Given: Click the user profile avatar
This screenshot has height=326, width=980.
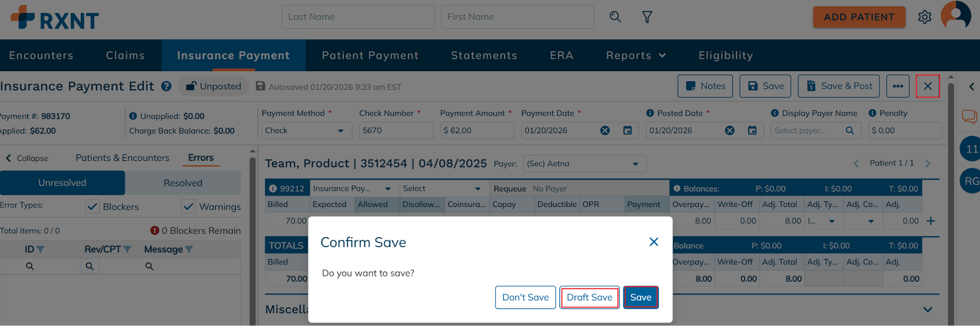Looking at the screenshot, I should tap(956, 15).
